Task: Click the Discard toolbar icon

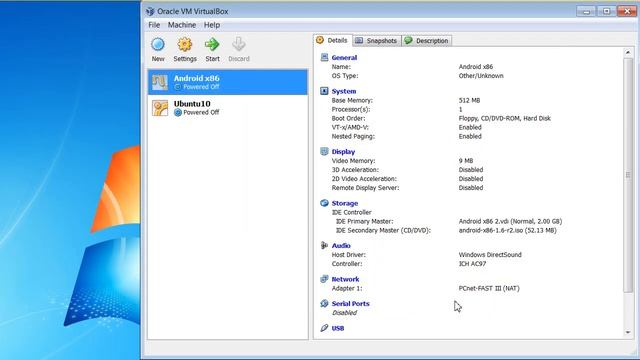Action: point(239,44)
